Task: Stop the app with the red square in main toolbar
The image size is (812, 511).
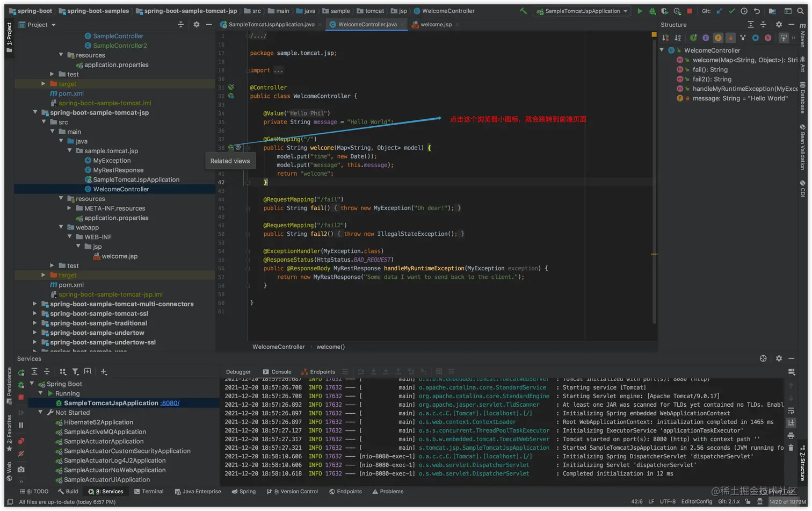Action: [690, 11]
